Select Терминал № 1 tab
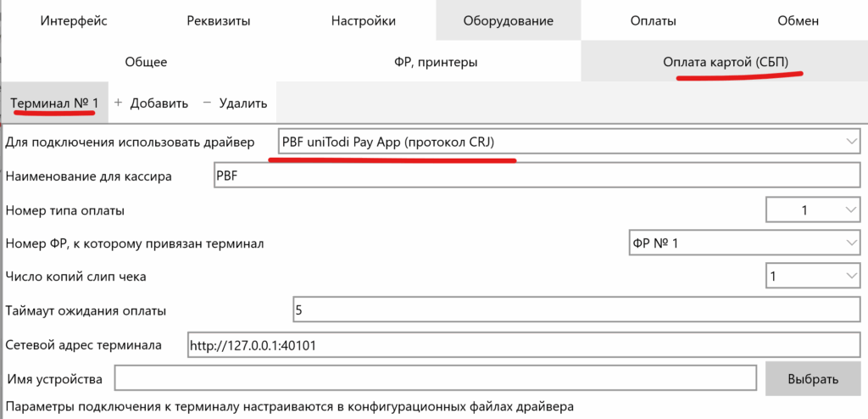868x419 pixels. [x=54, y=103]
